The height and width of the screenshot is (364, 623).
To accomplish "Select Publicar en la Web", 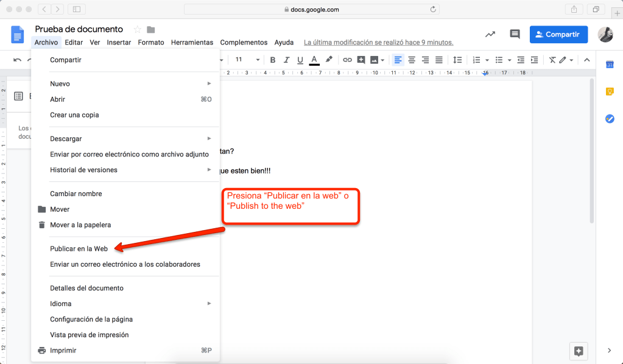I will (79, 248).
